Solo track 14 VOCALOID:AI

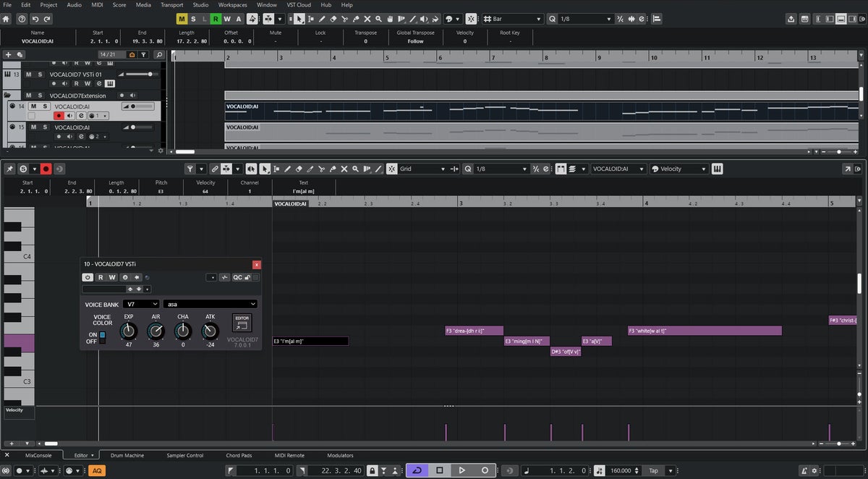pyautogui.click(x=44, y=106)
